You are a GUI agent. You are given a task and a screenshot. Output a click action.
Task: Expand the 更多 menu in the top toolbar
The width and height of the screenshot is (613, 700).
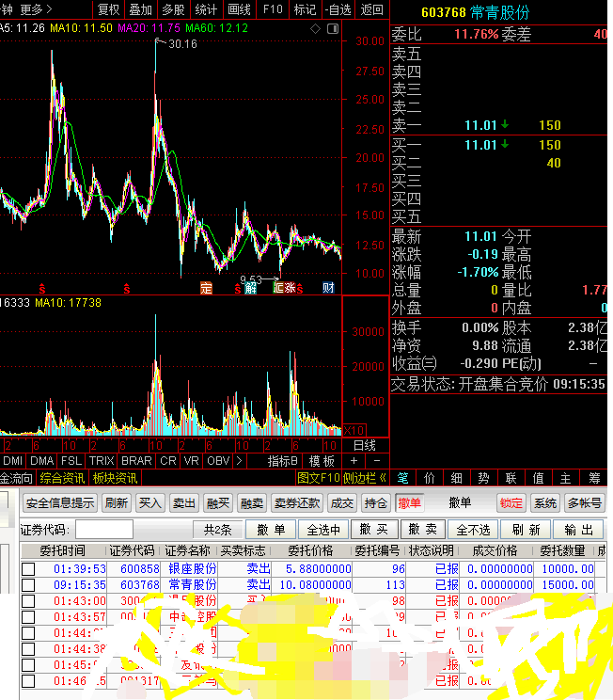click(x=36, y=9)
